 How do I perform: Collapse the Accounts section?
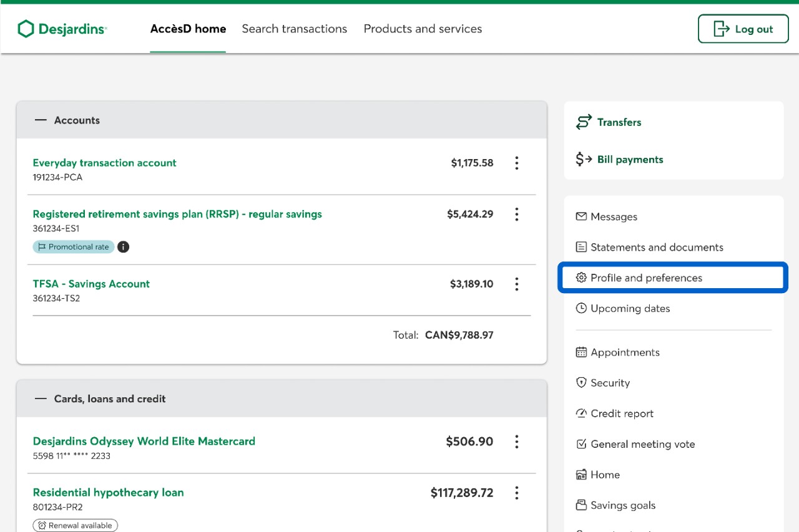point(41,120)
